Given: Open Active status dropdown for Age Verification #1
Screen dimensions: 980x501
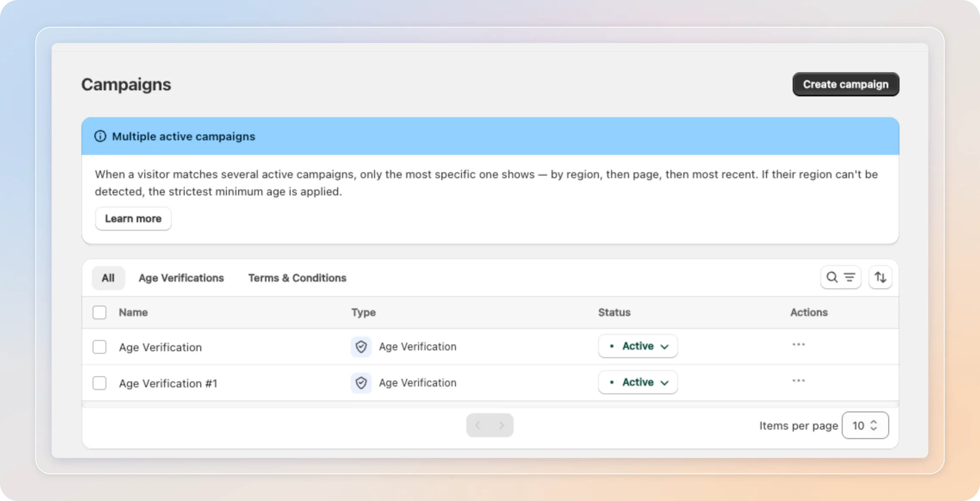Looking at the screenshot, I should (x=638, y=382).
